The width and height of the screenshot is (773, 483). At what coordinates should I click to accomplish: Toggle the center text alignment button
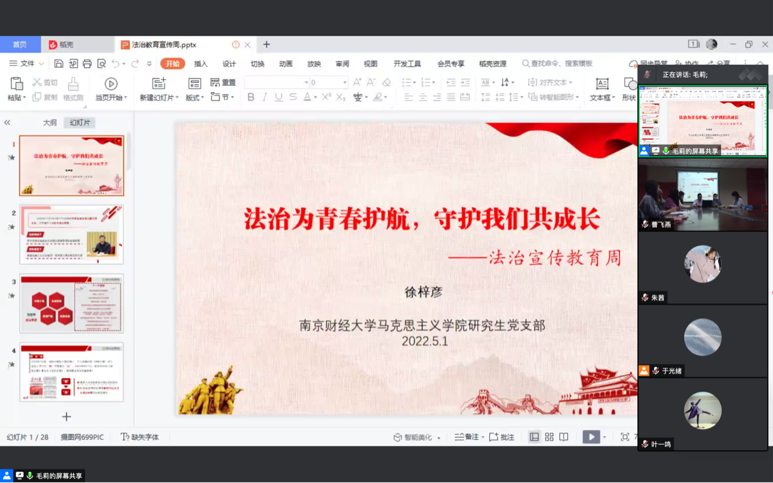pyautogui.click(x=422, y=97)
